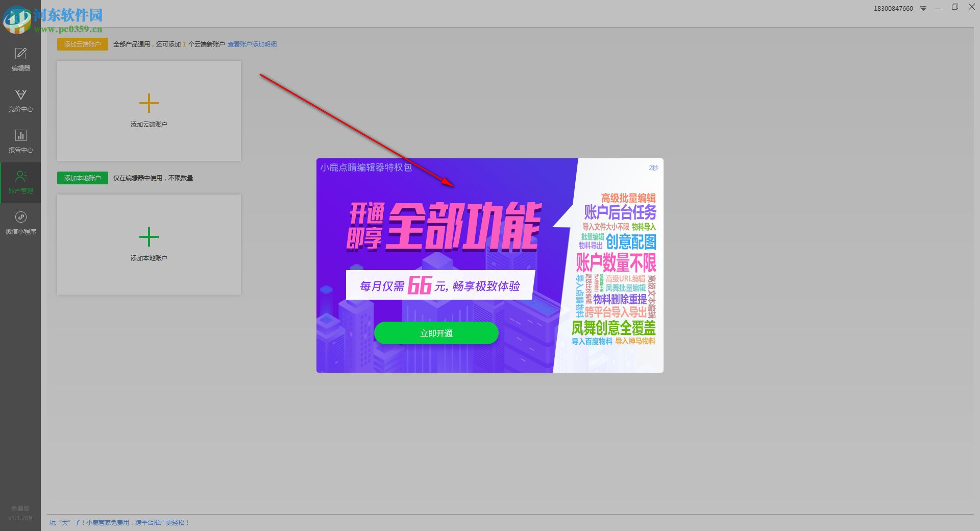Image resolution: width=980 pixels, height=531 pixels.
Task: Open the account dropdown next to 18300847660
Action: [923, 8]
